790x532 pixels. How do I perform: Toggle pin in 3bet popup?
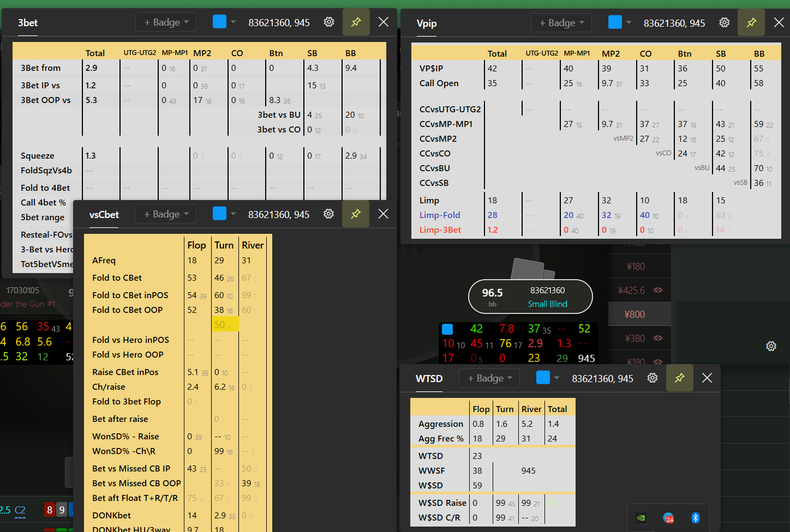click(x=356, y=22)
